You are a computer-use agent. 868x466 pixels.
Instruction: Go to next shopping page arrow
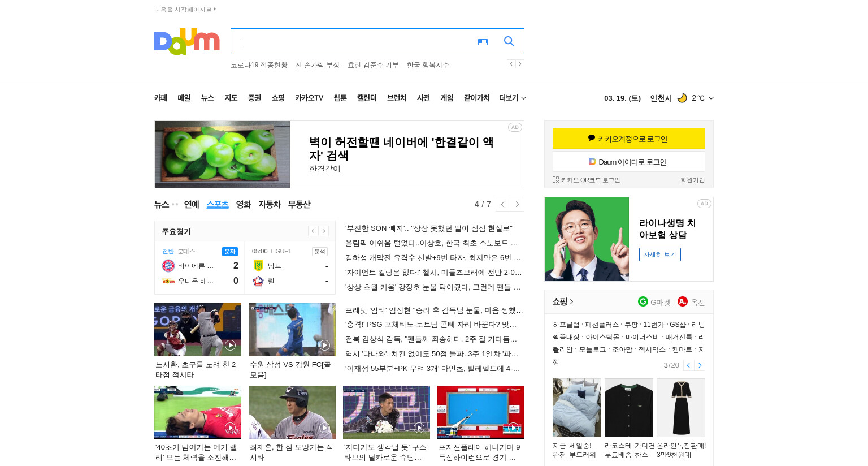click(x=700, y=365)
